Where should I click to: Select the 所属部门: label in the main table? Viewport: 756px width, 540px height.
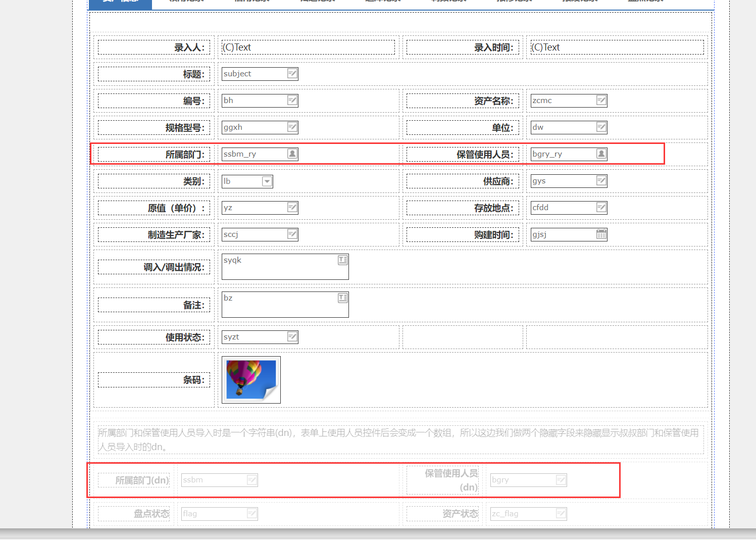[x=154, y=155]
